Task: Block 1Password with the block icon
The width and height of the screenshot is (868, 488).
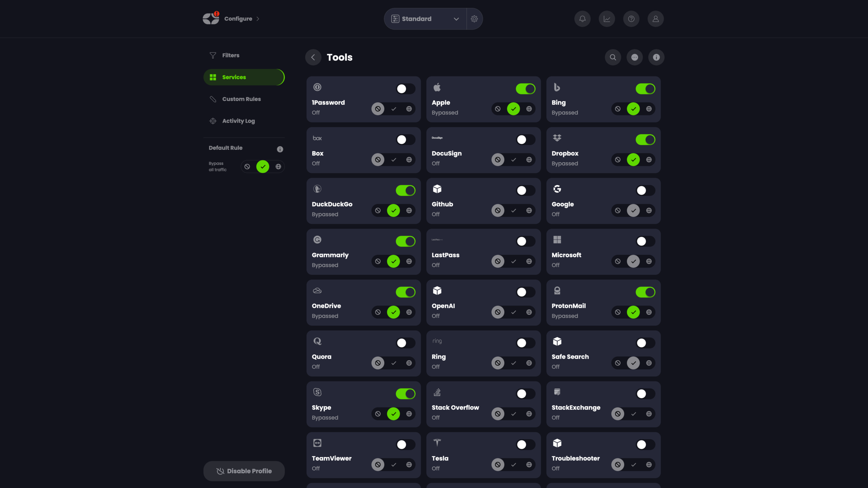Action: click(378, 109)
